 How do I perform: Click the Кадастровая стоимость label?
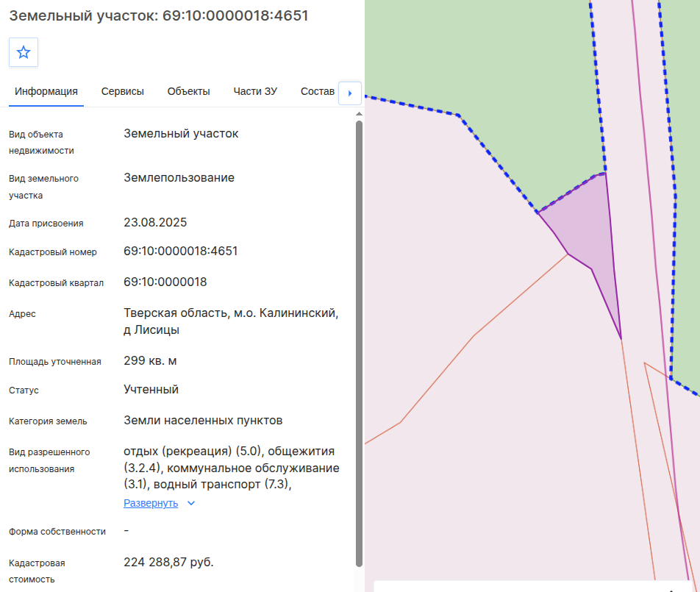coord(37,571)
